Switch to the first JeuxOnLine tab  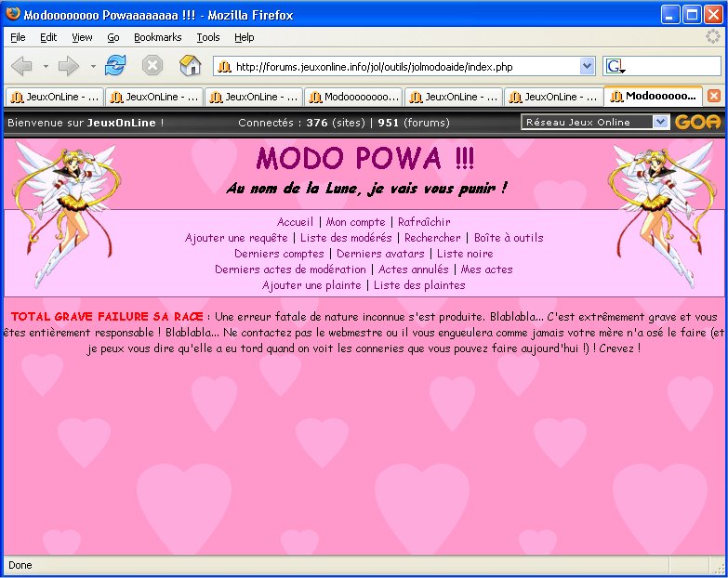55,97
